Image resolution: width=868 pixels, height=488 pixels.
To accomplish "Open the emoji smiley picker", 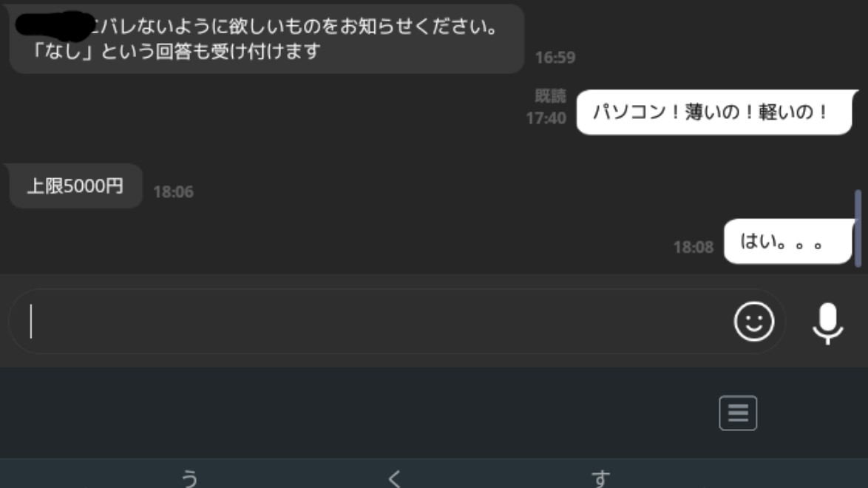I will pyautogui.click(x=753, y=322).
